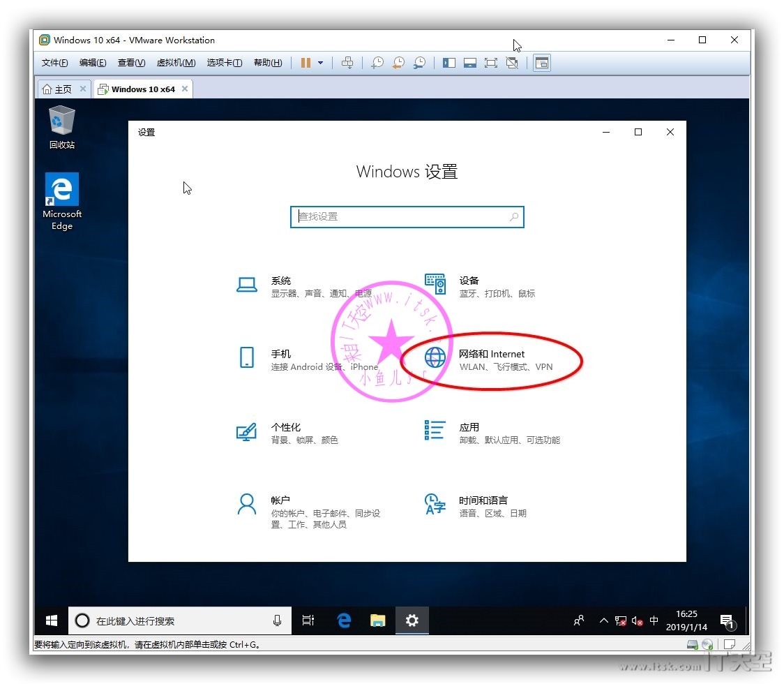Focus the taskbar search box 在此键入进行搜索
This screenshot has width=784, height=684.
click(179, 620)
